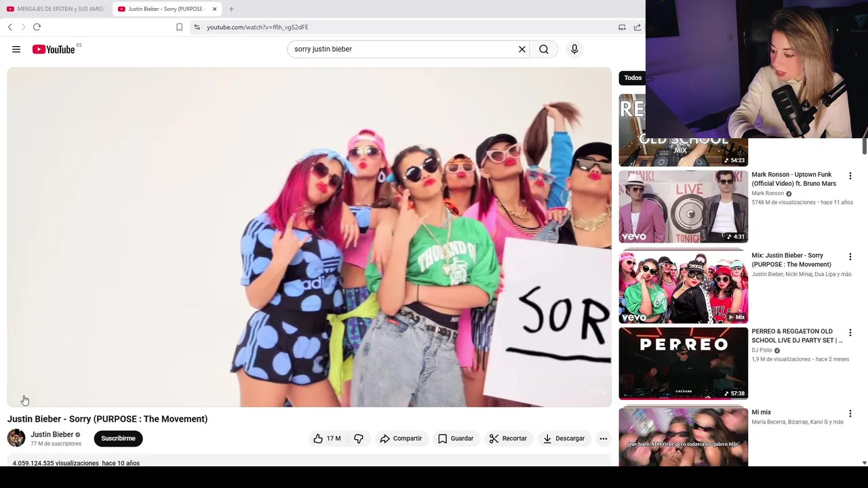Click the 77 M de suscriptores text
Viewport: 868px width, 488px height.
click(x=56, y=444)
